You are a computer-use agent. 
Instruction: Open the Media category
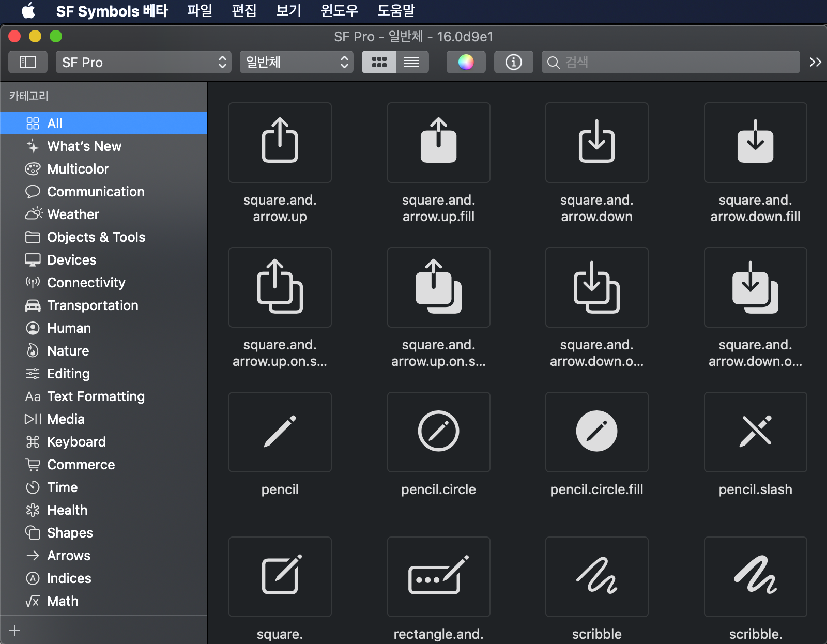[103, 419]
